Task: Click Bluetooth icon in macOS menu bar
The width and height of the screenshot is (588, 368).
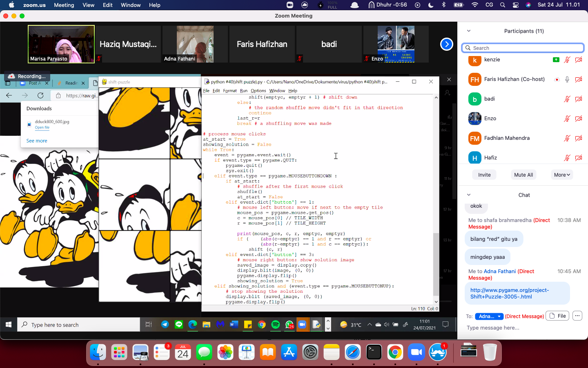Action: tap(444, 5)
